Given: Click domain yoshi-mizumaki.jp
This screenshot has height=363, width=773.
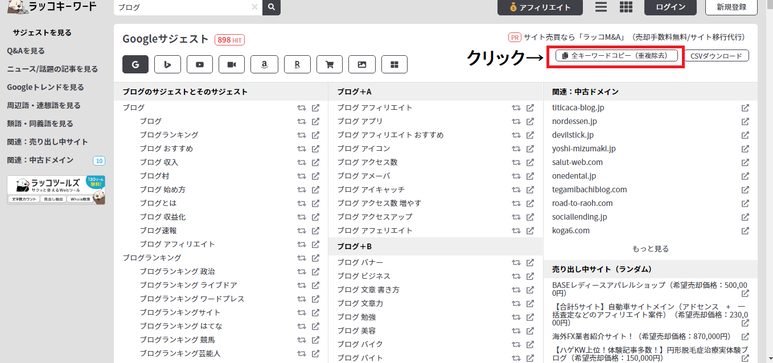Looking at the screenshot, I should (x=584, y=148).
